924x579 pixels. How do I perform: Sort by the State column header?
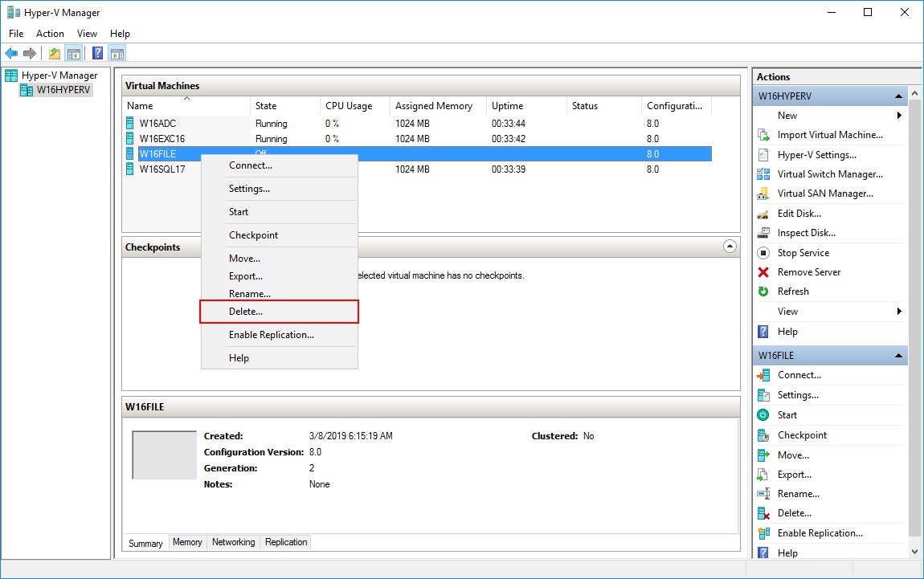click(286, 106)
